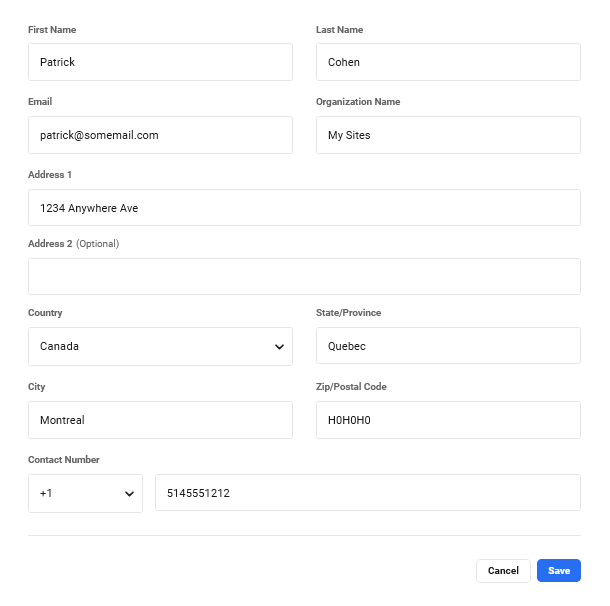610x606 pixels.
Task: Click the Email label text
Action: 40,102
